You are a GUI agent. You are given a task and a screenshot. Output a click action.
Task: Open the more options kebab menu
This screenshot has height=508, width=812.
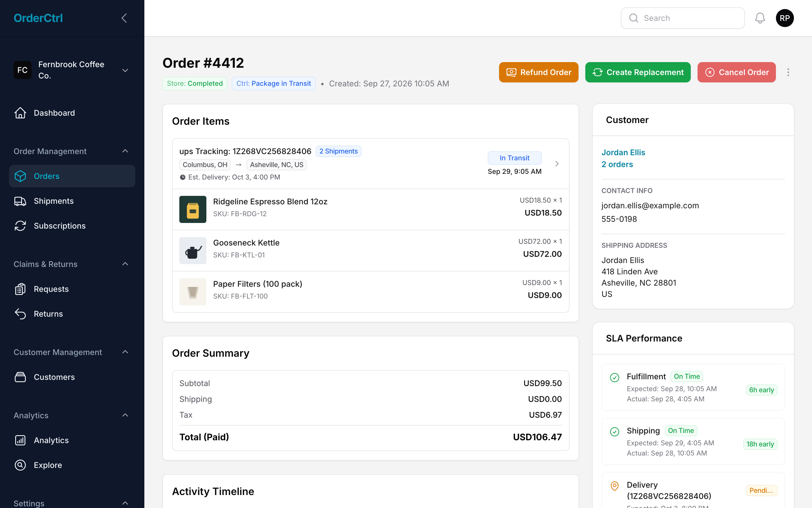click(788, 72)
